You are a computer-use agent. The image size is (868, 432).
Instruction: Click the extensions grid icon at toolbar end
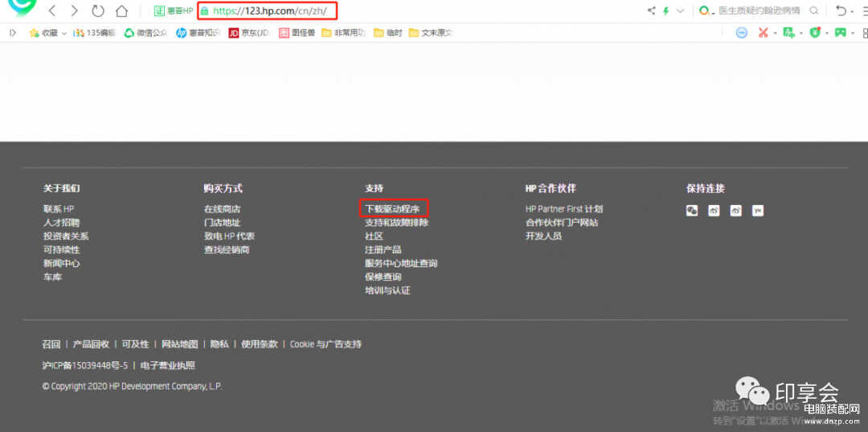pos(865,33)
